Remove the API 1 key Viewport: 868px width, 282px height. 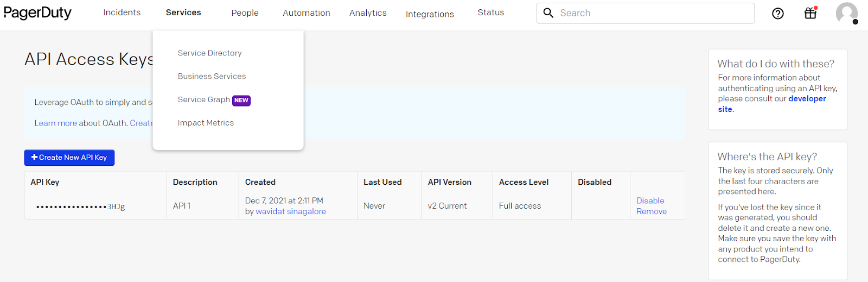(x=651, y=212)
